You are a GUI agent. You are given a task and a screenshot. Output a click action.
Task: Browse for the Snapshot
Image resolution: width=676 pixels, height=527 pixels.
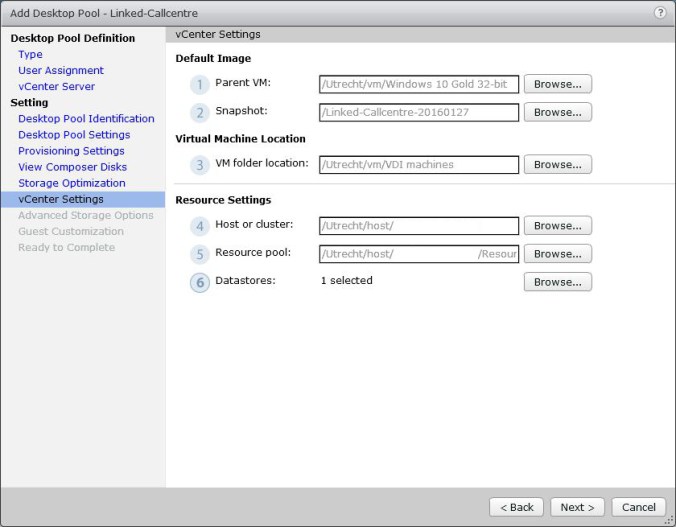(x=557, y=112)
